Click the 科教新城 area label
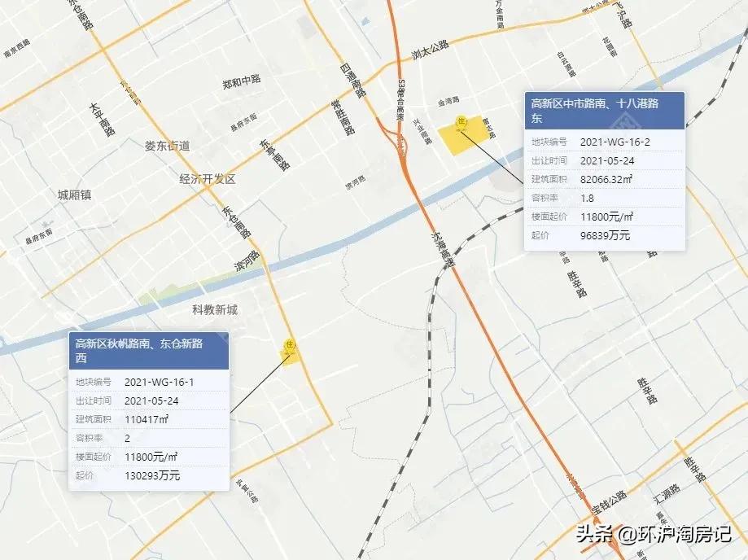Image resolution: width=748 pixels, height=560 pixels. tap(214, 309)
